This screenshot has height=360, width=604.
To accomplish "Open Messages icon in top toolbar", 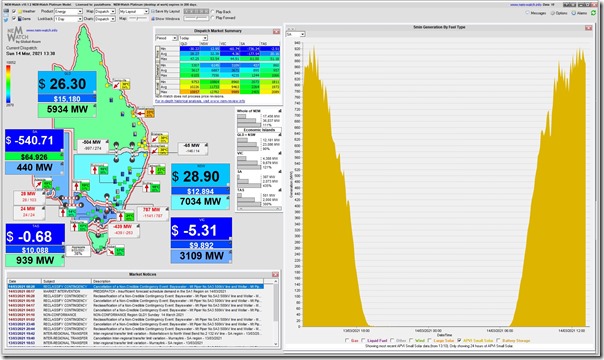I will 528,13.
